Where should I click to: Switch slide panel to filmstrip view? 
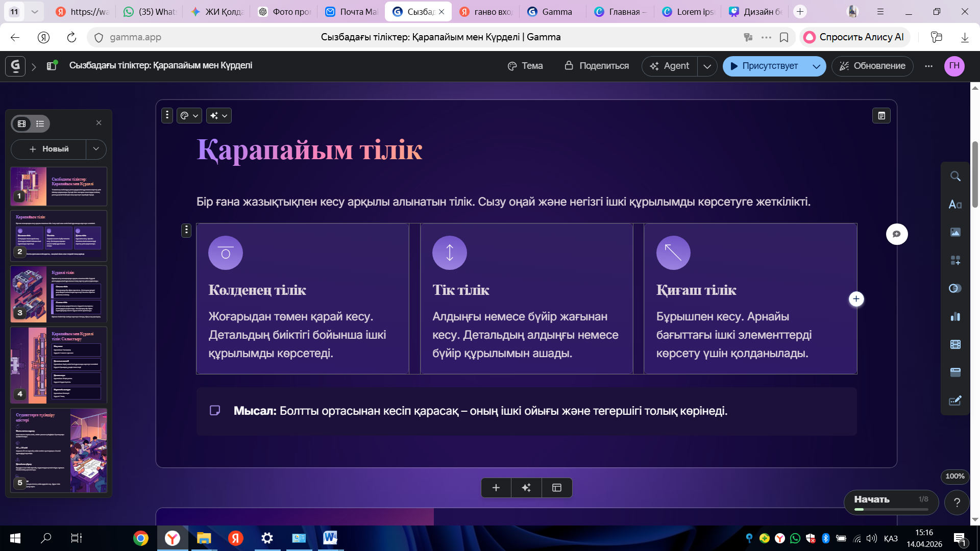tap(22, 123)
